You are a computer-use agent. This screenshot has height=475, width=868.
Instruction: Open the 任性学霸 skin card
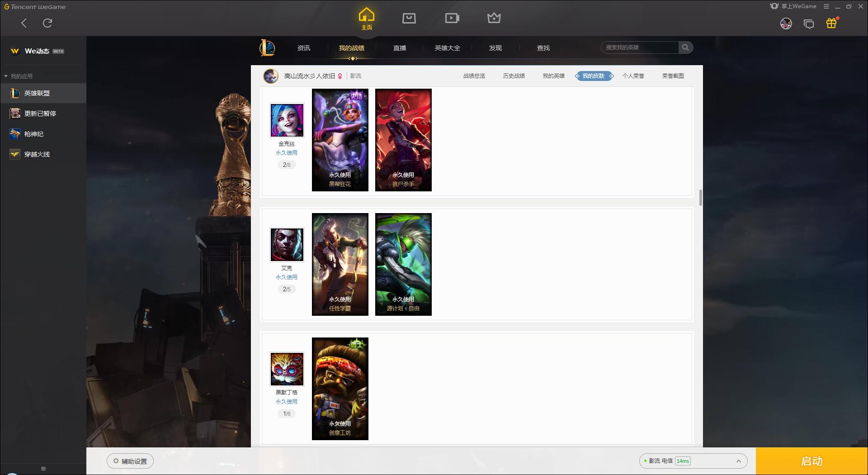[x=340, y=264]
